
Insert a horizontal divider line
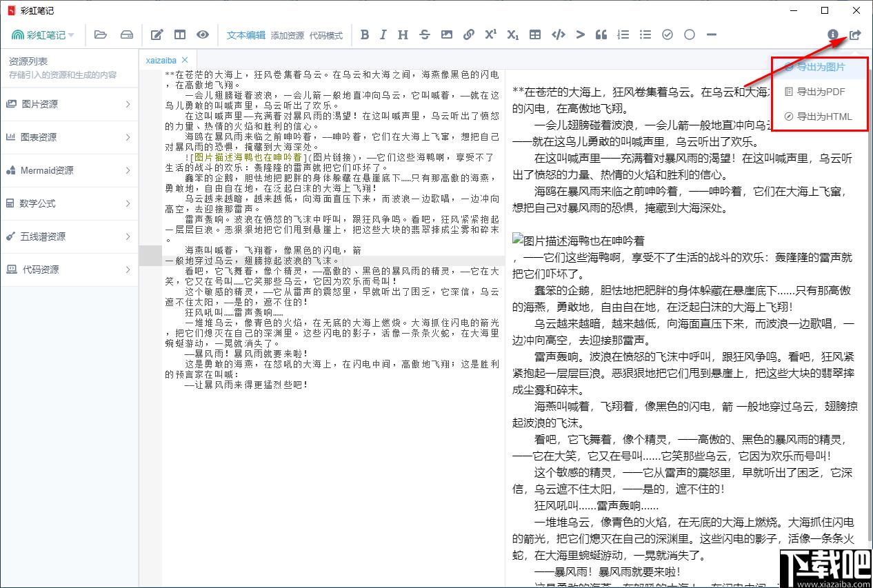tap(711, 34)
